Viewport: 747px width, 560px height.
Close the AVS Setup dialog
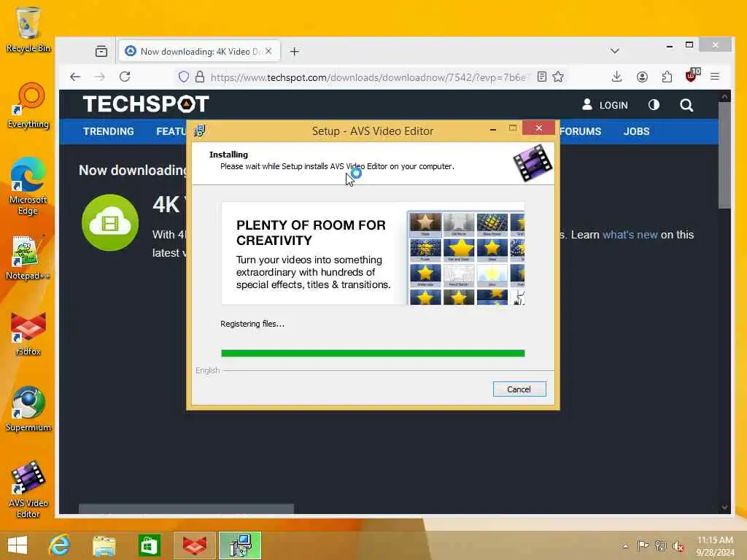pyautogui.click(x=539, y=128)
